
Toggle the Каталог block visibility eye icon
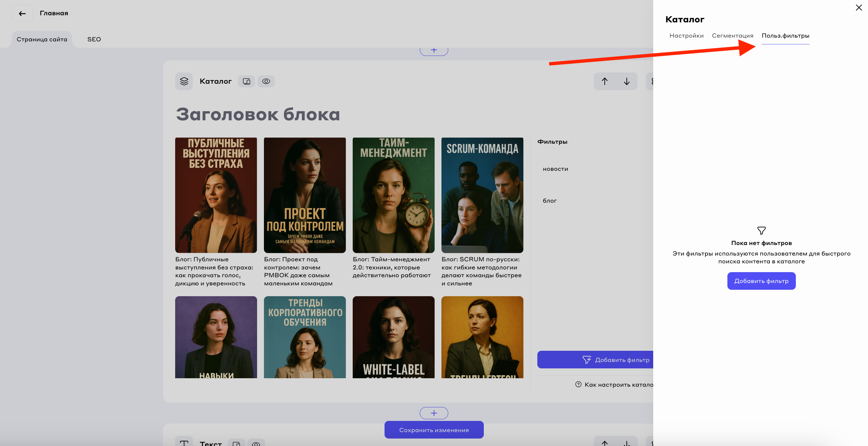(x=266, y=81)
